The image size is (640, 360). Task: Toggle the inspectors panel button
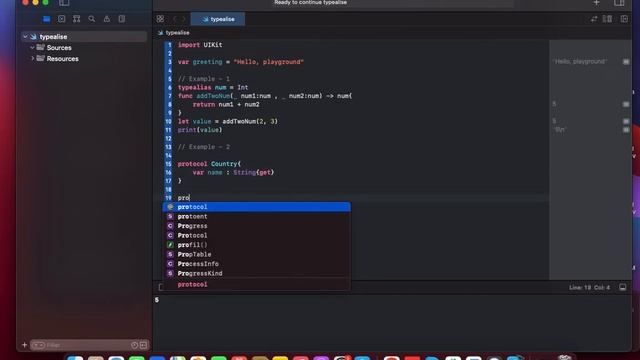coord(619,3)
